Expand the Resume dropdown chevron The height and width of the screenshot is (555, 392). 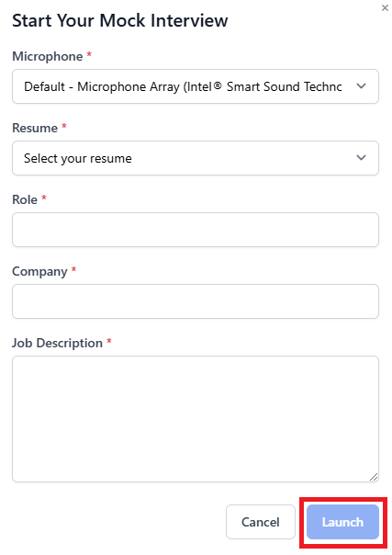tap(361, 157)
